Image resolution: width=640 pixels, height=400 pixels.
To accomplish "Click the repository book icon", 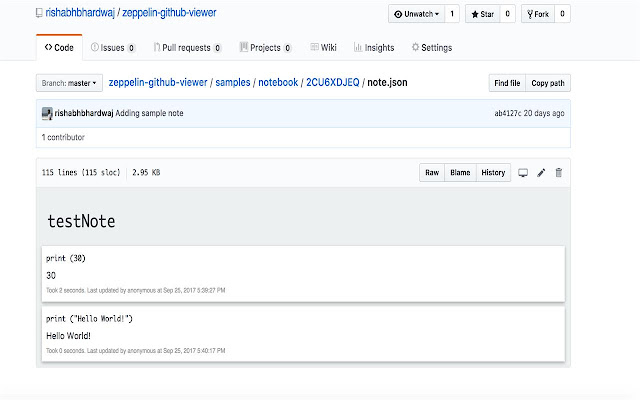I will coord(39,13).
